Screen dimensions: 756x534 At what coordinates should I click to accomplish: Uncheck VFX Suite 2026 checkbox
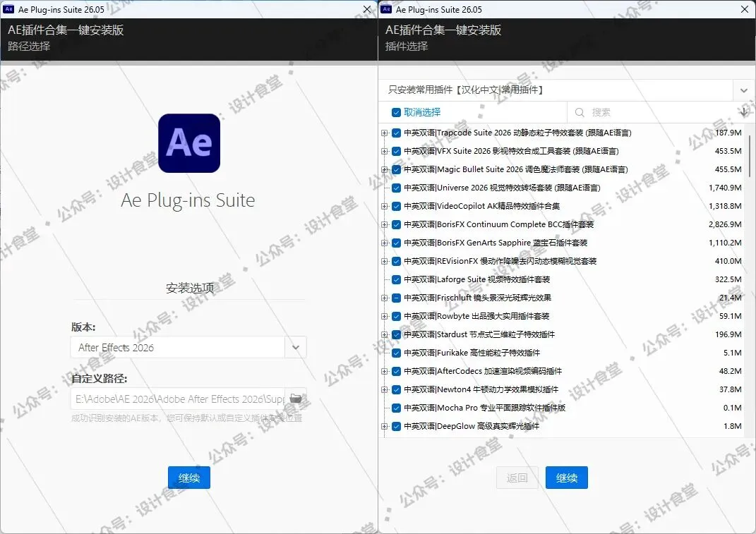point(396,151)
